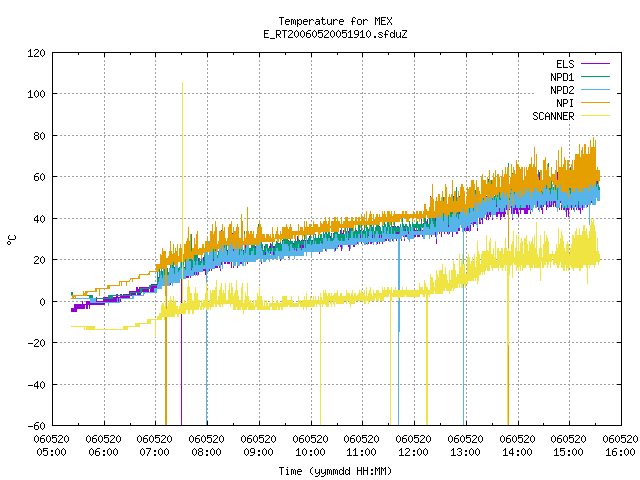Click the y-axis label -60

point(36,426)
